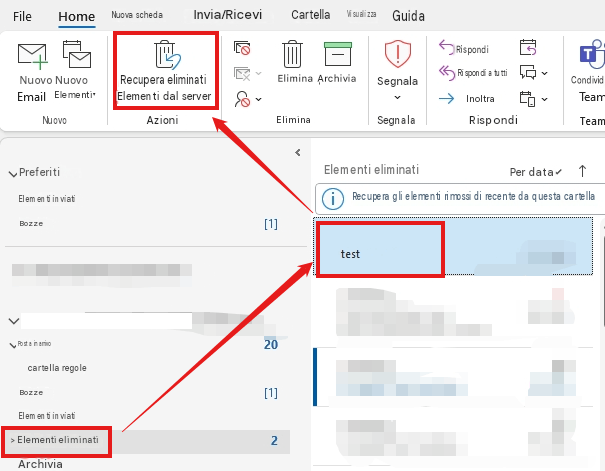Collapse the Preferiti section
The width and height of the screenshot is (605, 471).
(13, 174)
